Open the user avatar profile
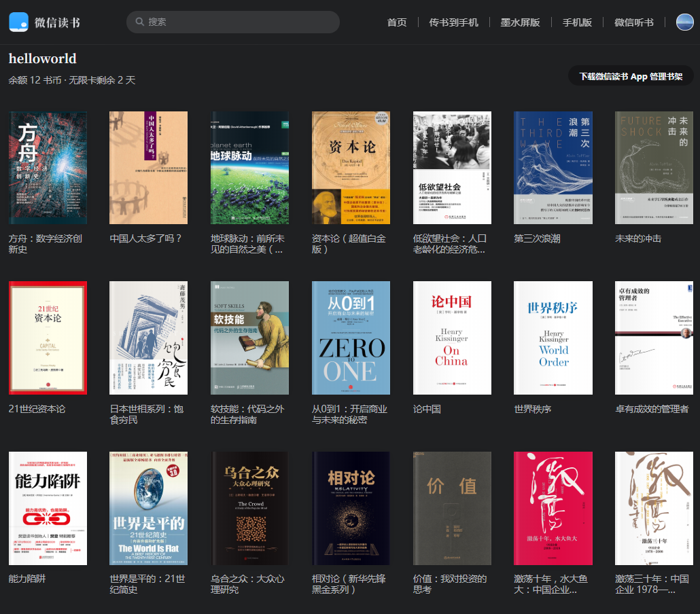This screenshot has width=700, height=614. 684,22
